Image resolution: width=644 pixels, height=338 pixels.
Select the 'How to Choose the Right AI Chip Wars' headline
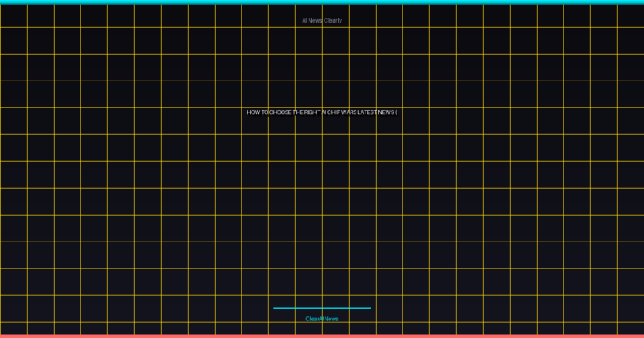(x=322, y=112)
